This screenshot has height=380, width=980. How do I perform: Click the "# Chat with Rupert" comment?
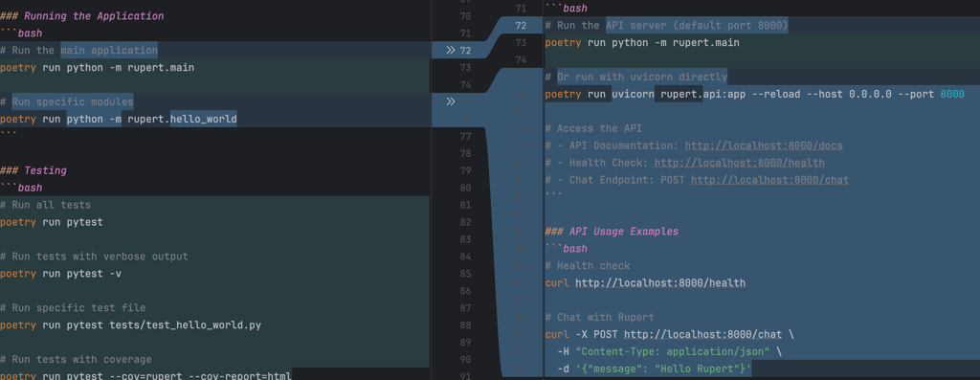pyautogui.click(x=599, y=317)
